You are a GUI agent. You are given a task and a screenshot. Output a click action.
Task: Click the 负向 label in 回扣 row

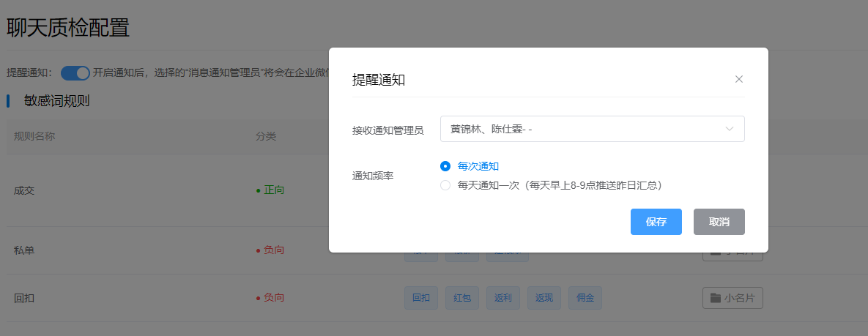click(x=274, y=298)
